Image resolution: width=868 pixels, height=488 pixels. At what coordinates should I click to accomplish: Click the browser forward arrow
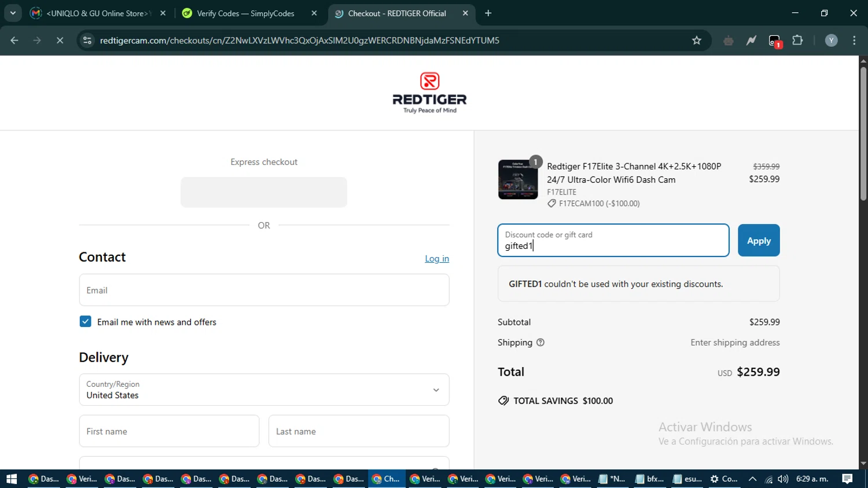pos(37,41)
